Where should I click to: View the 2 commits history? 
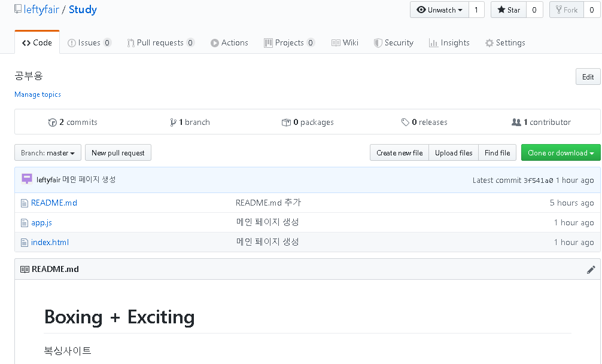click(73, 122)
